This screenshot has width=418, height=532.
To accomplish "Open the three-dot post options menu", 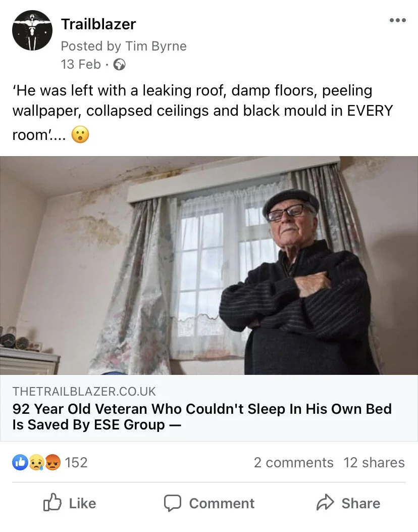I will pyautogui.click(x=398, y=20).
